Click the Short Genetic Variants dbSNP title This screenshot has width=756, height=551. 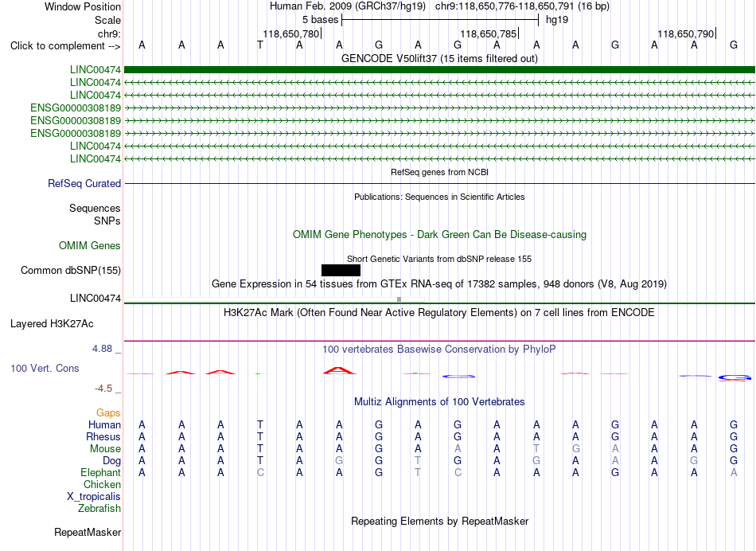click(x=439, y=259)
